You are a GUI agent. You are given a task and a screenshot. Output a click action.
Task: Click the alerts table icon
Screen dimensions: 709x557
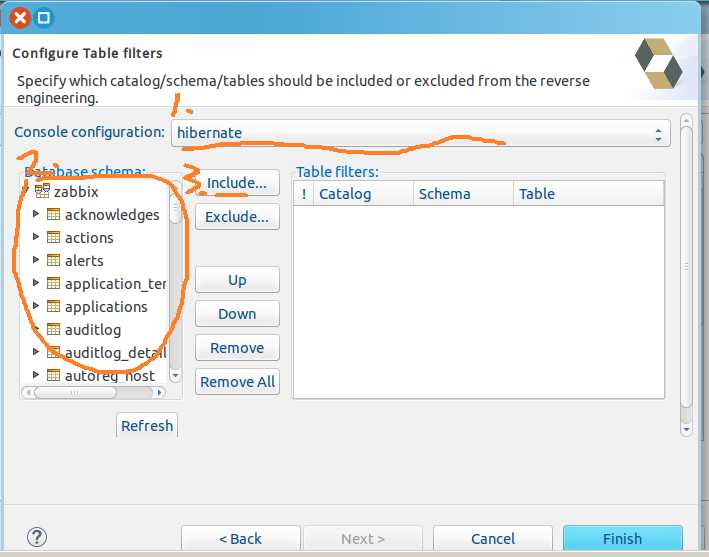click(x=54, y=261)
